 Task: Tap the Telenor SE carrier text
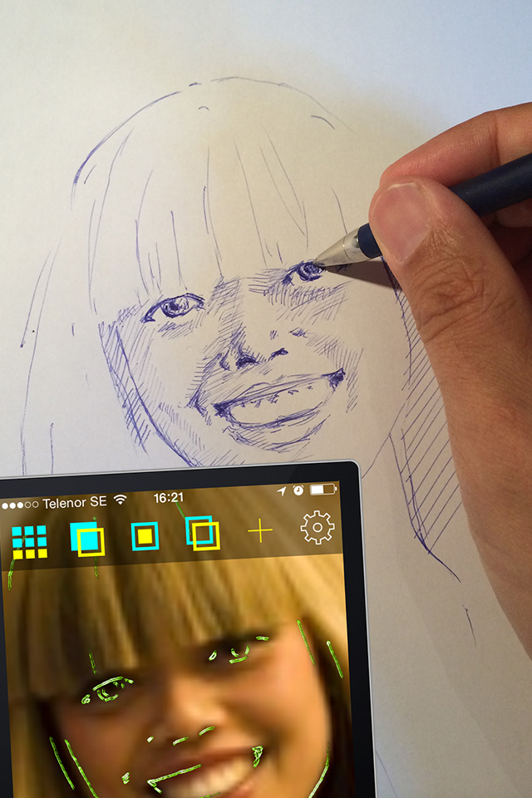click(x=74, y=503)
